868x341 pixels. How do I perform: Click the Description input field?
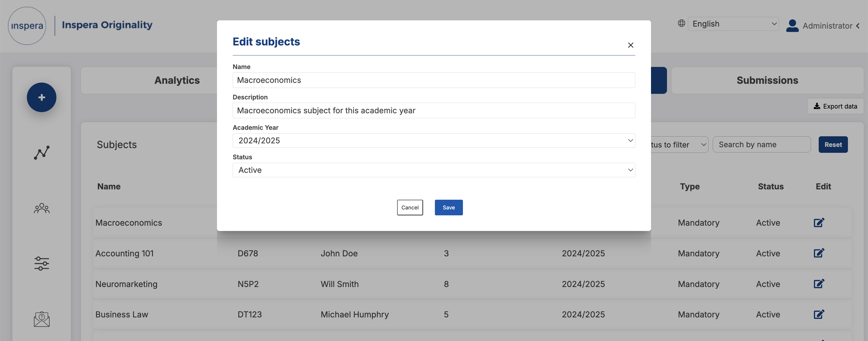click(434, 110)
